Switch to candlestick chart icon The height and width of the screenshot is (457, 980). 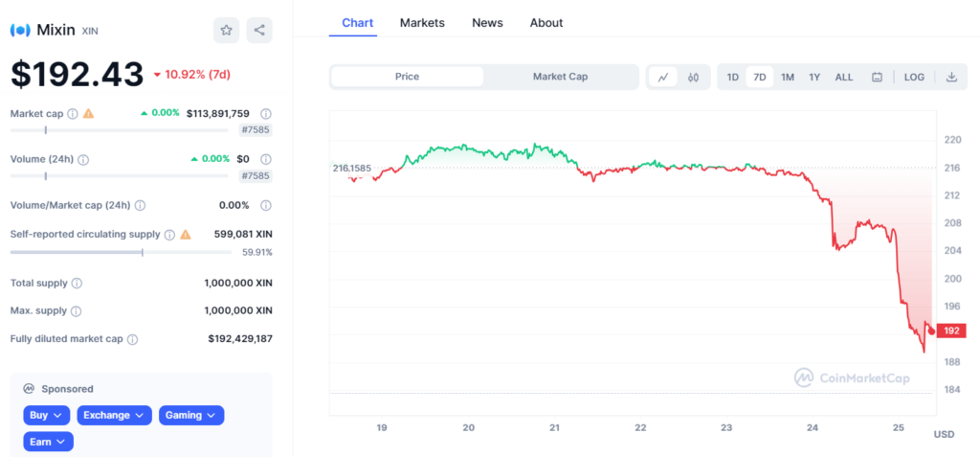click(693, 78)
